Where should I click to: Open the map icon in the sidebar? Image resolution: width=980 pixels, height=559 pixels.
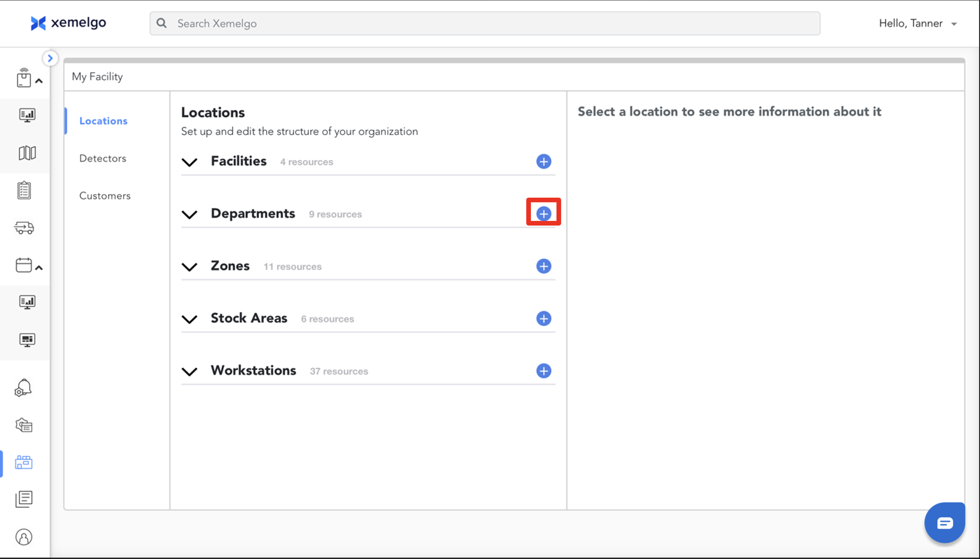[27, 153]
